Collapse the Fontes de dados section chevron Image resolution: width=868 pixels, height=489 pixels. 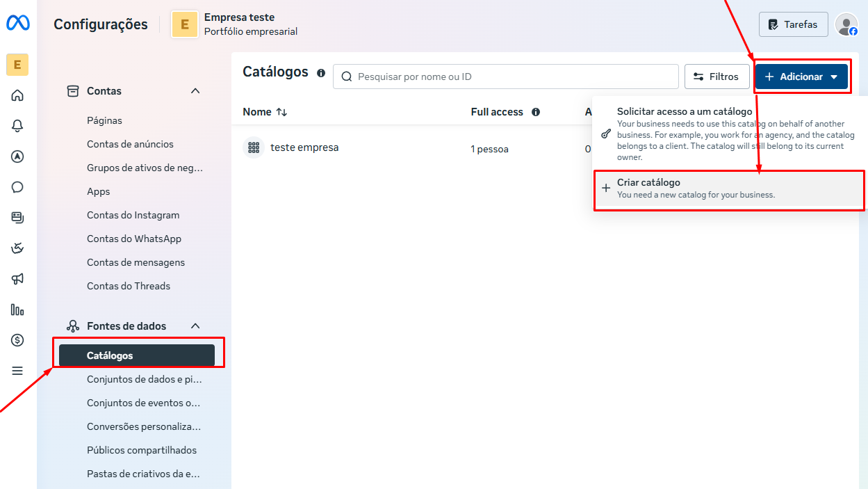[x=195, y=326]
